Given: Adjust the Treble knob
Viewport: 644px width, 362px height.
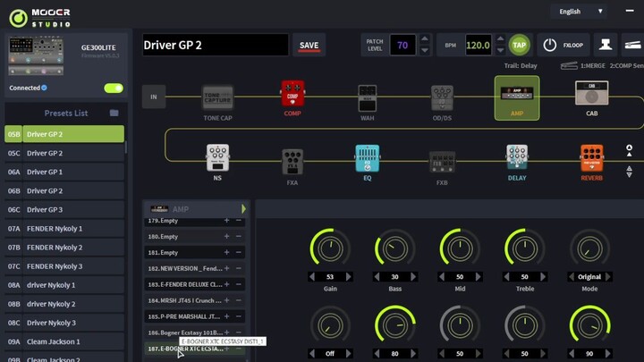Looking at the screenshot, I should (525, 248).
